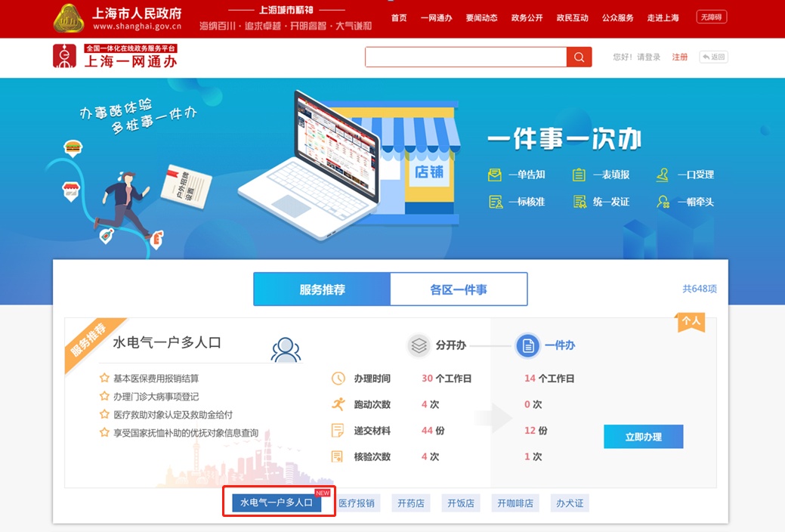Click the 无障碍 accessibility button
Viewport: 785px width, 532px height.
(712, 17)
